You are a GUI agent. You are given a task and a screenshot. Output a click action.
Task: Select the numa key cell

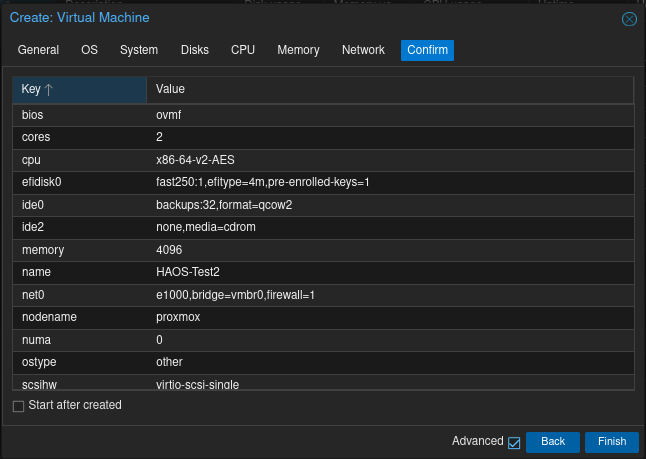point(80,340)
